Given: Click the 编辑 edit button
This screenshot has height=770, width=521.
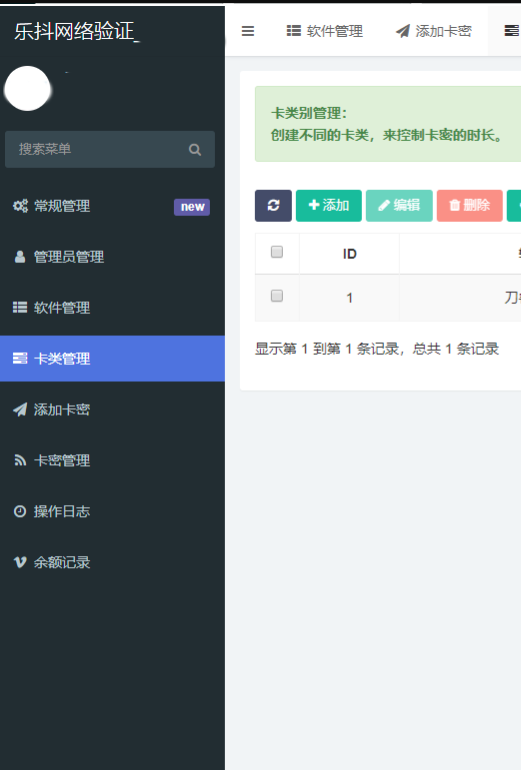Looking at the screenshot, I should (x=399, y=206).
